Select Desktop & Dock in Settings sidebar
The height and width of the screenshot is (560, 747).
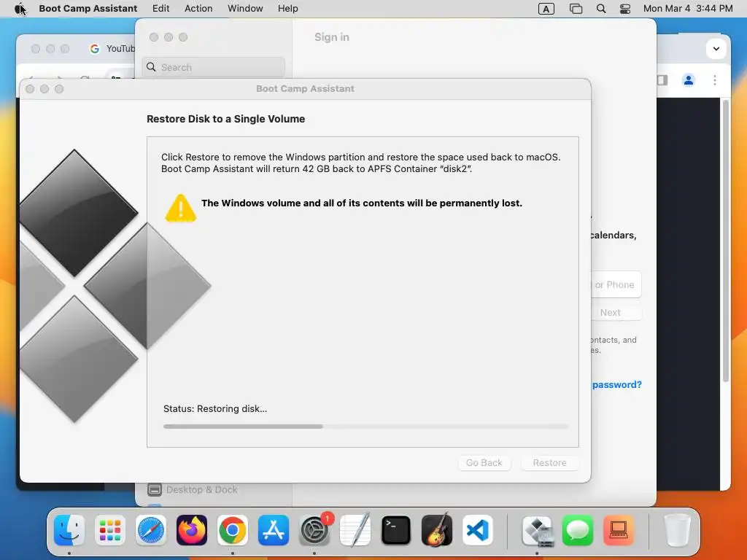[193, 489]
